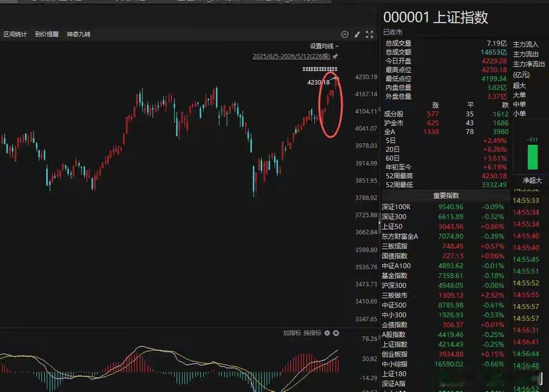549x392 pixels.
Task: Click the 已收市 market status label
Action: [393, 32]
